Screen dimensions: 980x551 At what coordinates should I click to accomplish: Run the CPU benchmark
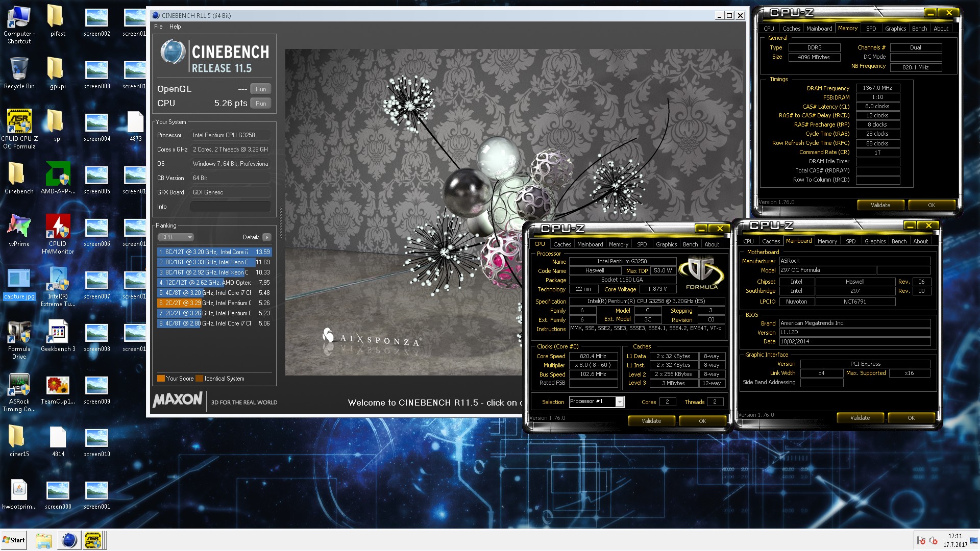pos(261,104)
